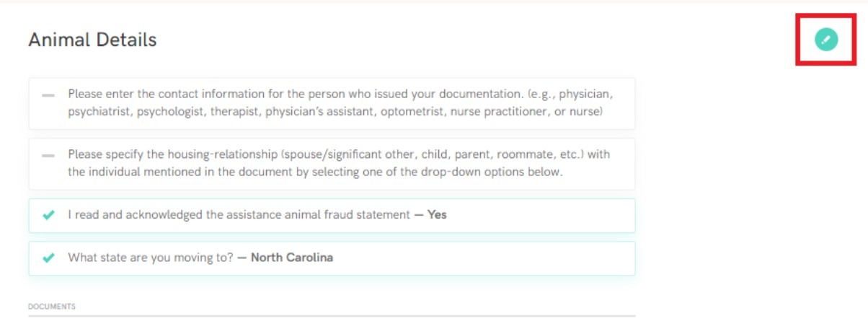Select the 'What state are you moving to?' row

(332, 258)
